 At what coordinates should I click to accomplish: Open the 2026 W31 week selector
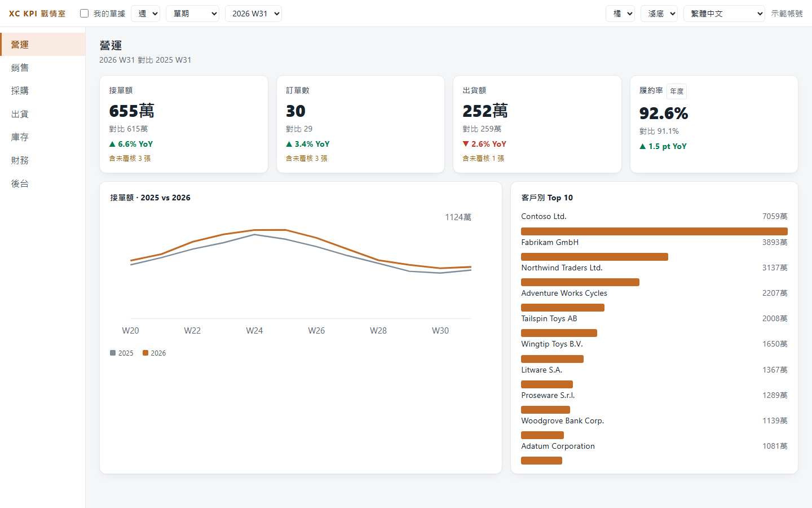(253, 14)
